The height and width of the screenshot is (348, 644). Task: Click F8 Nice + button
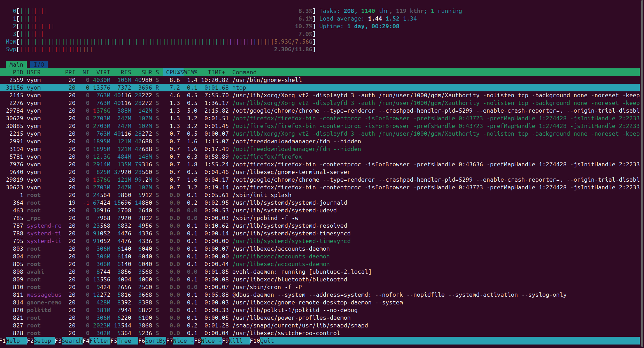point(208,341)
